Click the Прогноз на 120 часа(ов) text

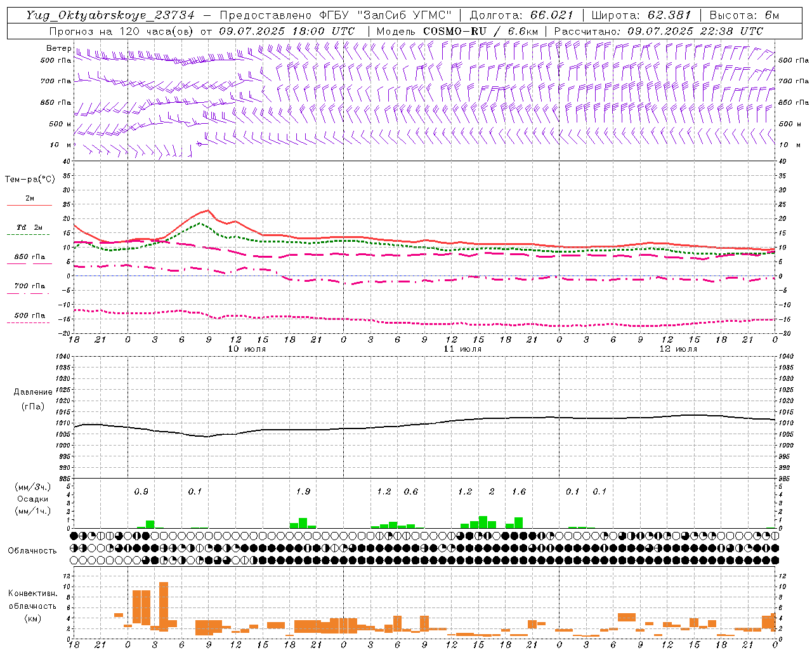(122, 31)
